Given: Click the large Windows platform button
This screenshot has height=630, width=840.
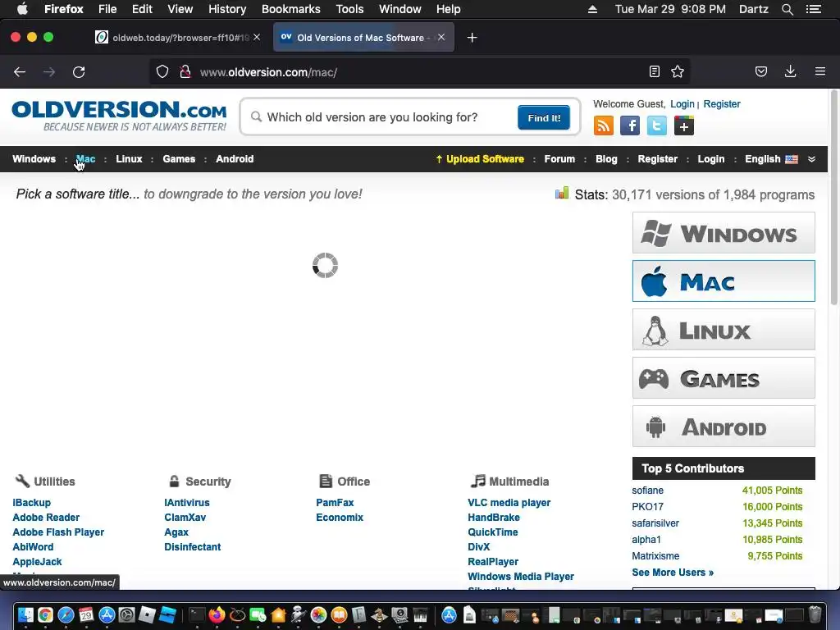Looking at the screenshot, I should click(724, 233).
